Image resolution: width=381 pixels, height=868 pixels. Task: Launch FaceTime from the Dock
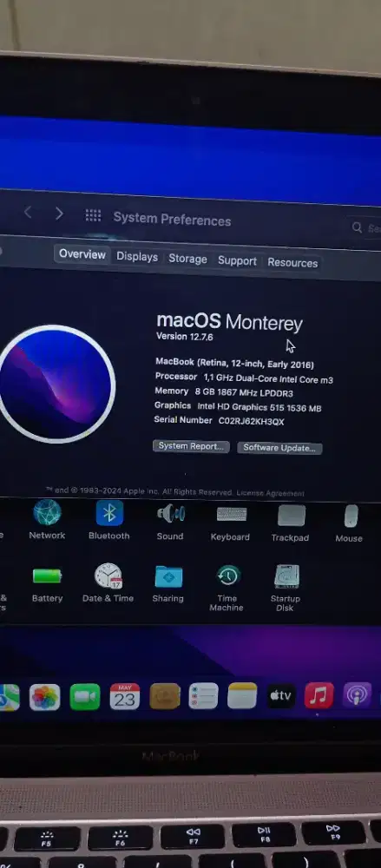click(85, 697)
